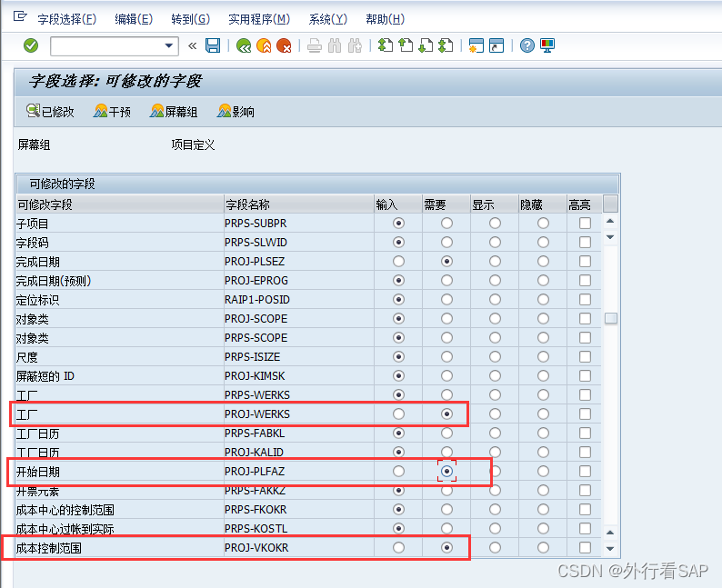
Task: Click the Next Page icon
Action: tap(426, 45)
